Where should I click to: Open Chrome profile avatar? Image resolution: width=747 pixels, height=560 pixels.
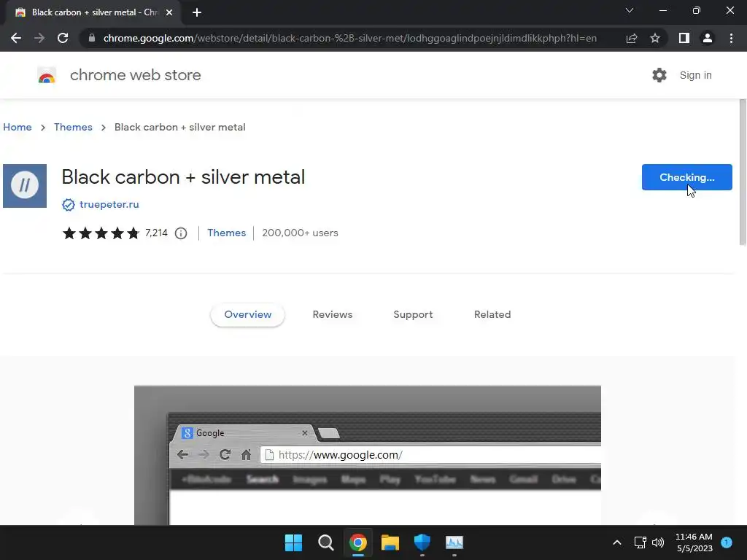click(708, 38)
